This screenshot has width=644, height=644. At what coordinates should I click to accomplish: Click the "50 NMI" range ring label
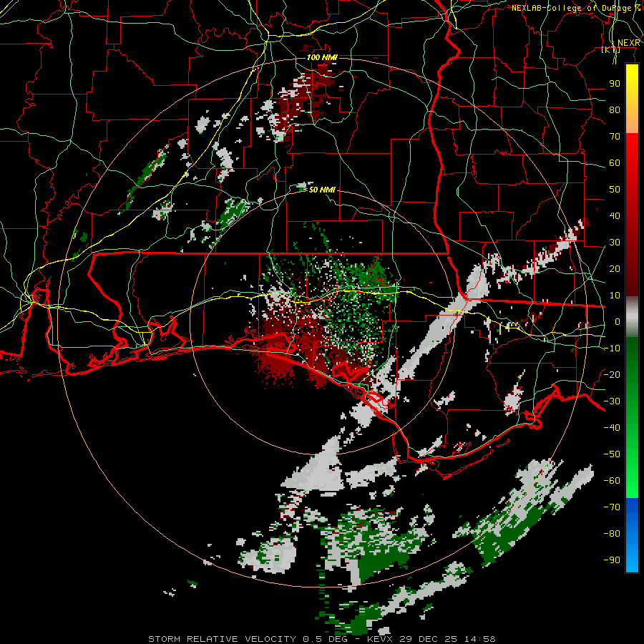click(323, 190)
